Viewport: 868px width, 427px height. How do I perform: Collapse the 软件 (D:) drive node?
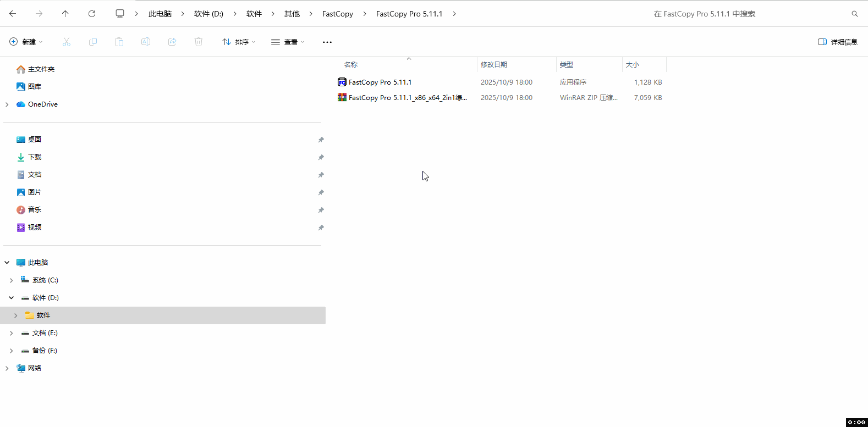11,298
